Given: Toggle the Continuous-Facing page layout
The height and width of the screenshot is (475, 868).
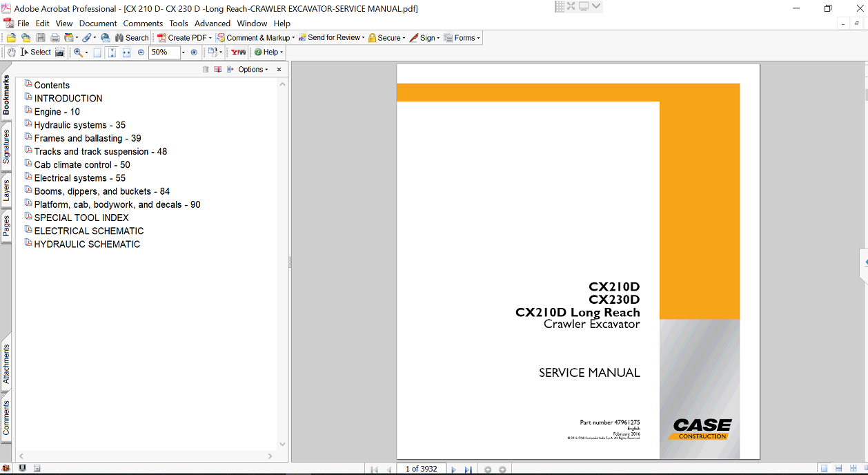Looking at the screenshot, I should tap(851, 469).
